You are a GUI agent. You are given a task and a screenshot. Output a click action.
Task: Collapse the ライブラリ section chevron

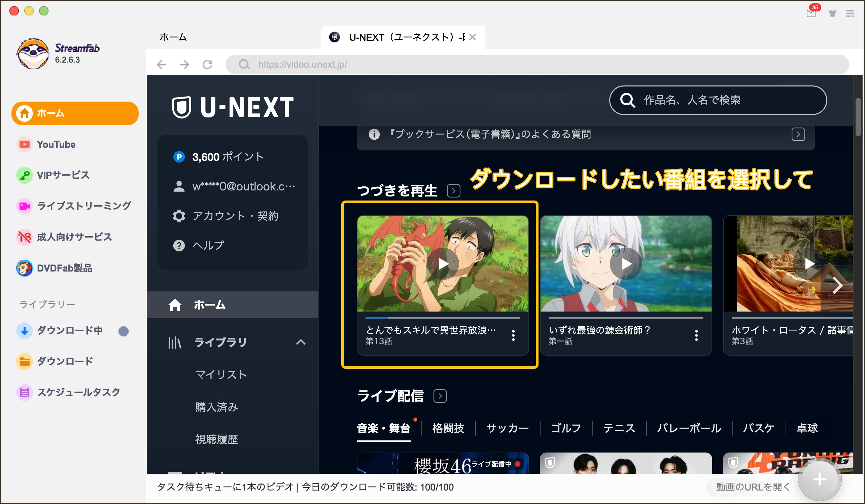(x=301, y=342)
